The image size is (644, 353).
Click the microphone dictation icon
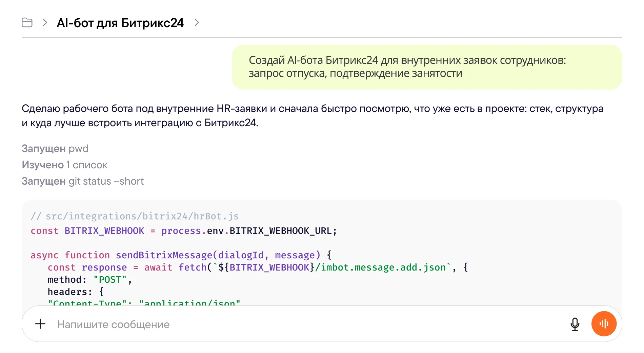(575, 324)
